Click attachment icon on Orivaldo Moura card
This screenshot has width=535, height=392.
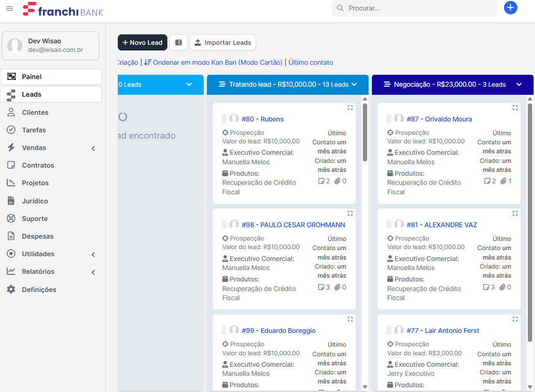[503, 181]
